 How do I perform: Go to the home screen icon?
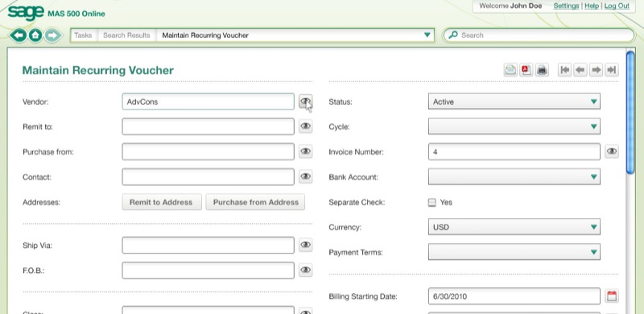(35, 35)
